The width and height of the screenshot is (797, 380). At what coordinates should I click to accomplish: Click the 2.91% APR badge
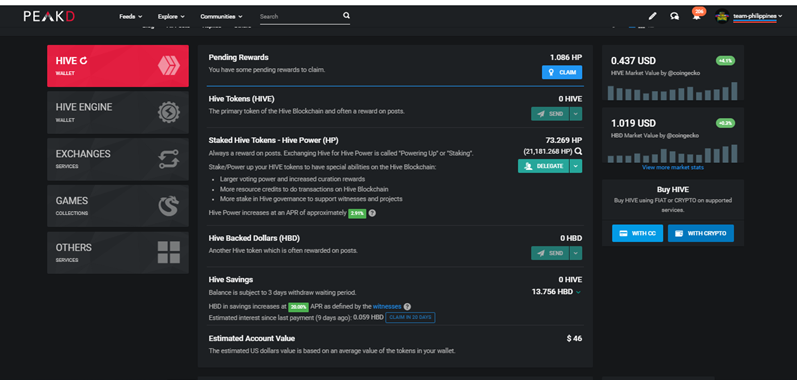pyautogui.click(x=357, y=213)
